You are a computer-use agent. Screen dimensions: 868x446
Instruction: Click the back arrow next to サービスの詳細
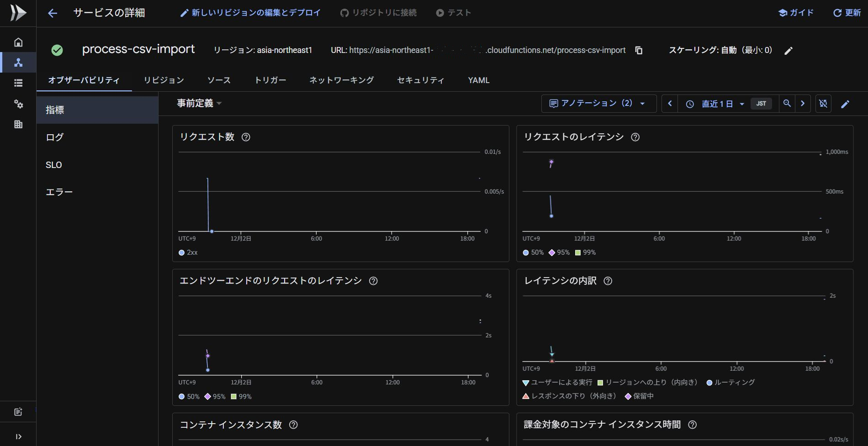point(53,13)
